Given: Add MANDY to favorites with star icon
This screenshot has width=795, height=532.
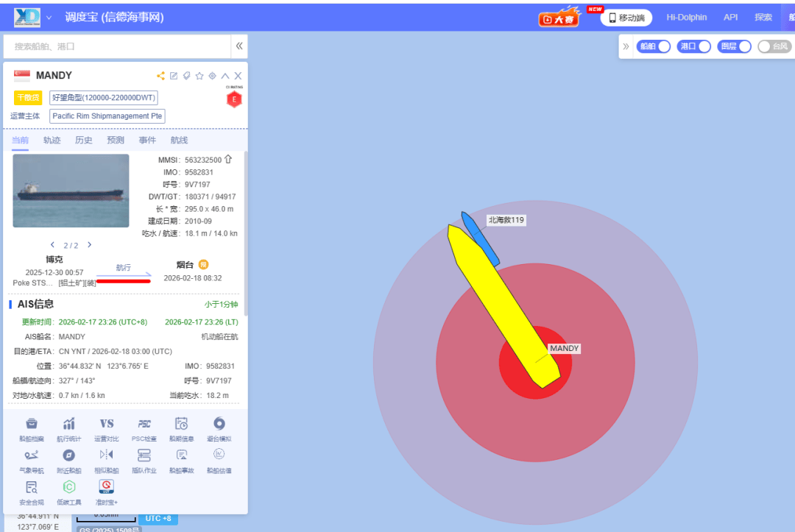Looking at the screenshot, I should pos(199,76).
